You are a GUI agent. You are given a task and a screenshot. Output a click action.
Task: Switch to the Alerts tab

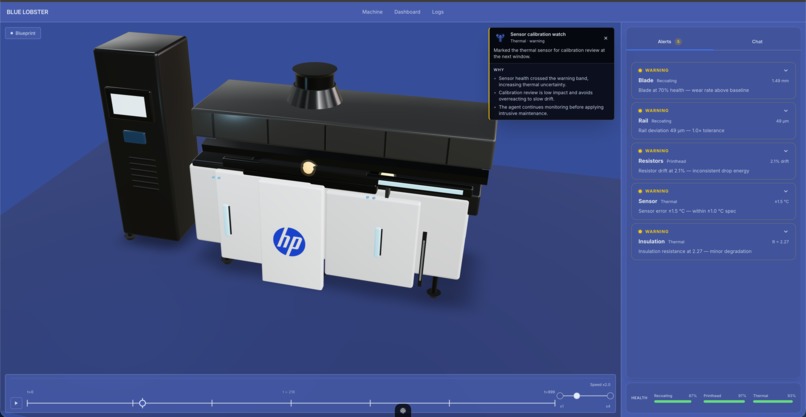[x=669, y=42]
